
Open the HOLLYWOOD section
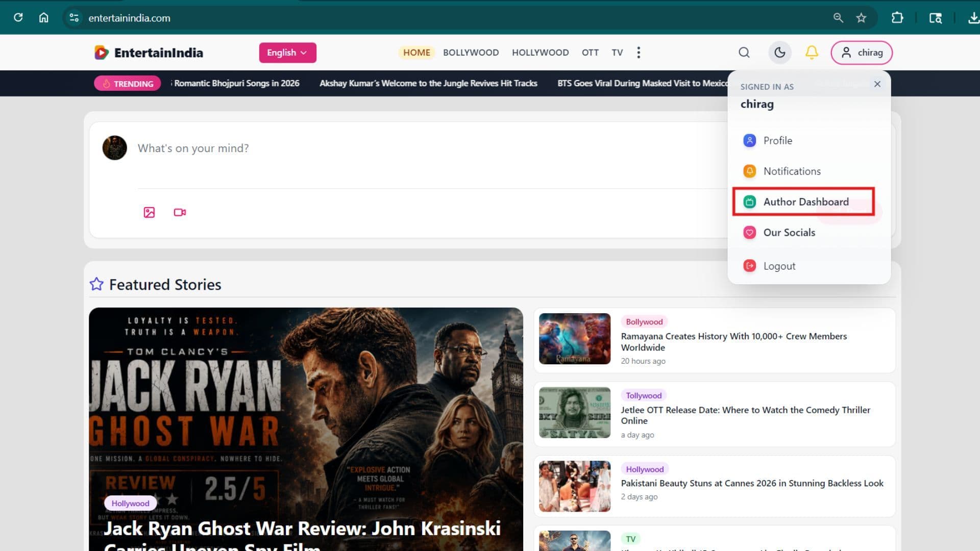540,53
